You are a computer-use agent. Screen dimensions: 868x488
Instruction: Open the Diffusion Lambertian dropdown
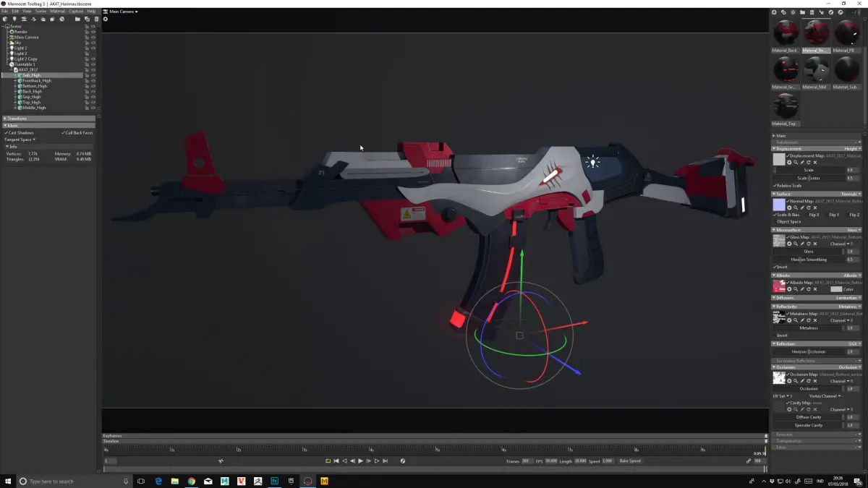pyautogui.click(x=847, y=298)
